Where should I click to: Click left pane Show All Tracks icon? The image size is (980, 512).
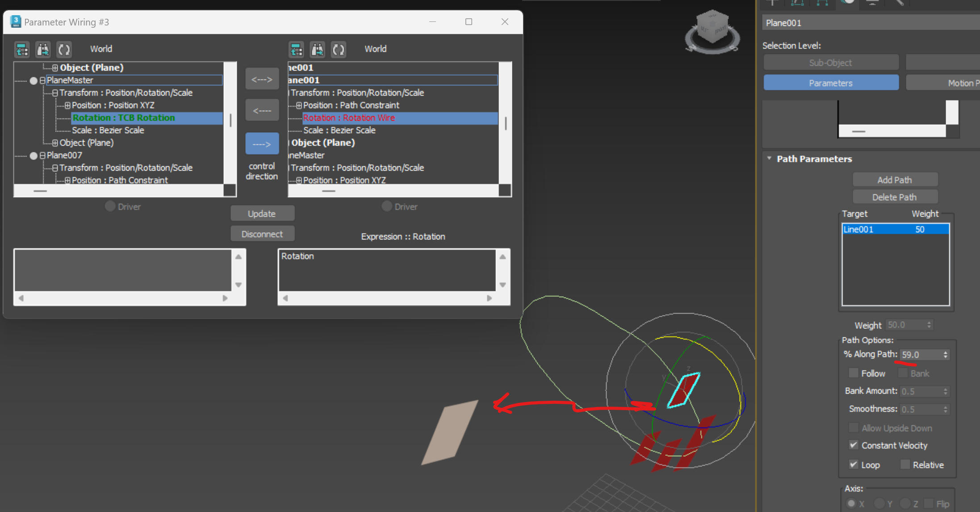pyautogui.click(x=22, y=49)
